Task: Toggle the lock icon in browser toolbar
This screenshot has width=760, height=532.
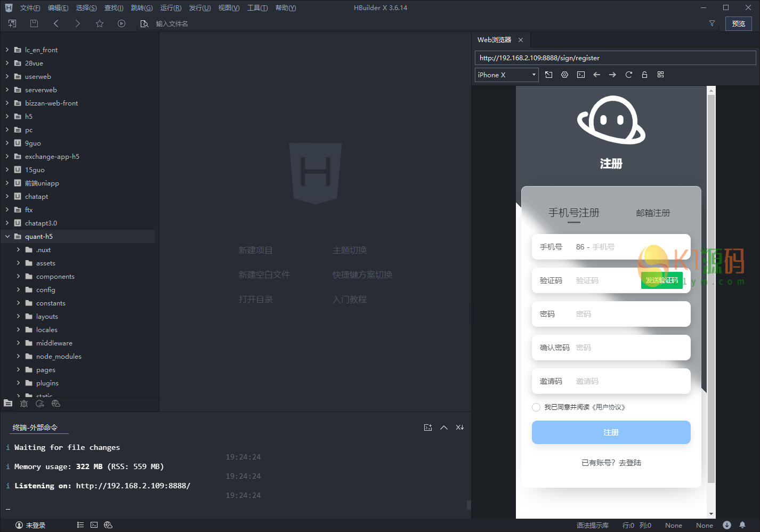Action: click(x=644, y=75)
